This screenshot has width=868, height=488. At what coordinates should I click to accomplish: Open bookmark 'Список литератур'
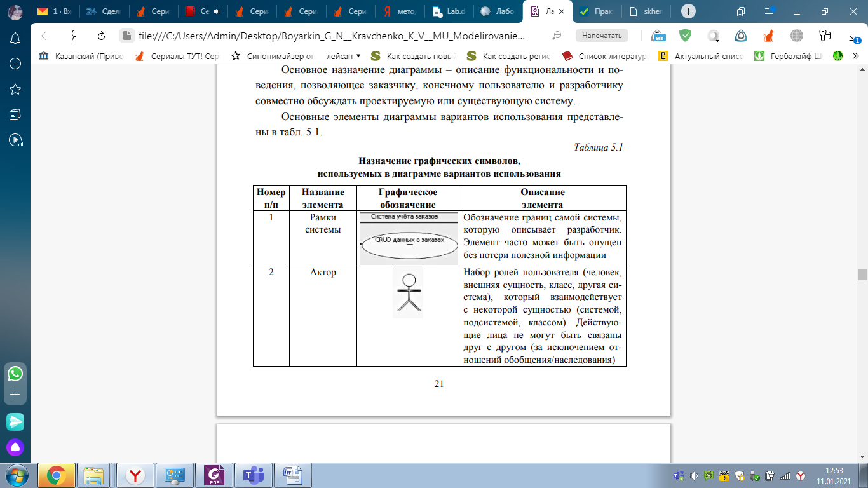click(x=605, y=56)
